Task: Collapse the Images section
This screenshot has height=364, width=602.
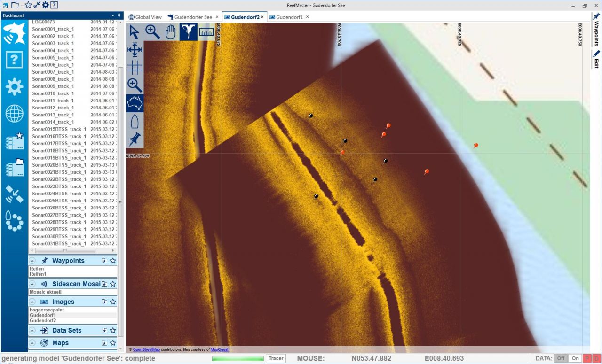Action: coord(32,302)
